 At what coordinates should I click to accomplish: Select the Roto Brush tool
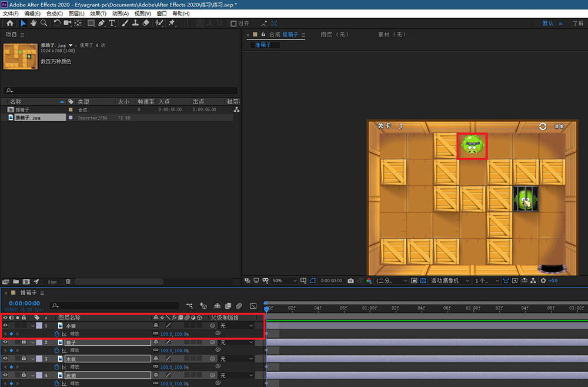pyautogui.click(x=159, y=24)
